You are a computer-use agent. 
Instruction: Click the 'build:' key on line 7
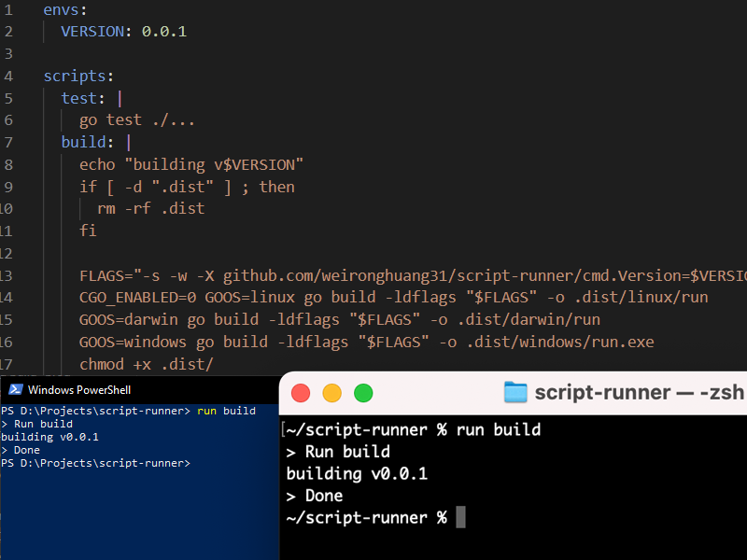88,142
